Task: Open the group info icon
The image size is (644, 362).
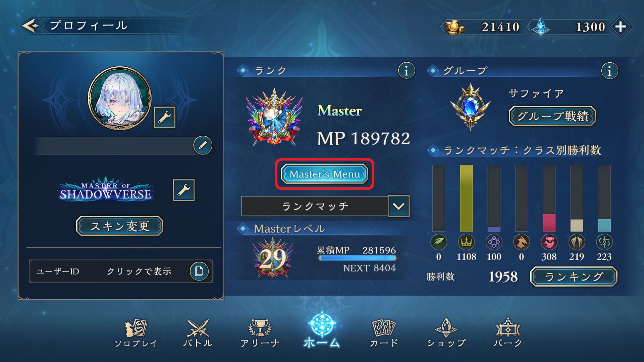Action: tap(609, 71)
